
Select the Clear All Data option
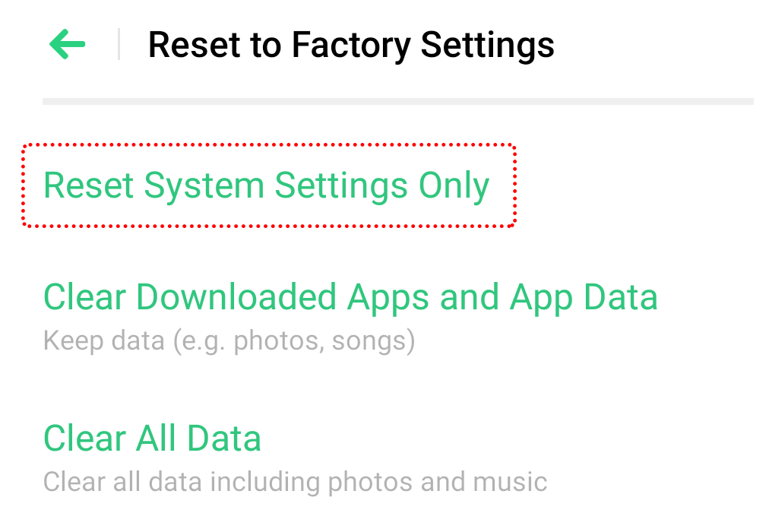tap(152, 439)
